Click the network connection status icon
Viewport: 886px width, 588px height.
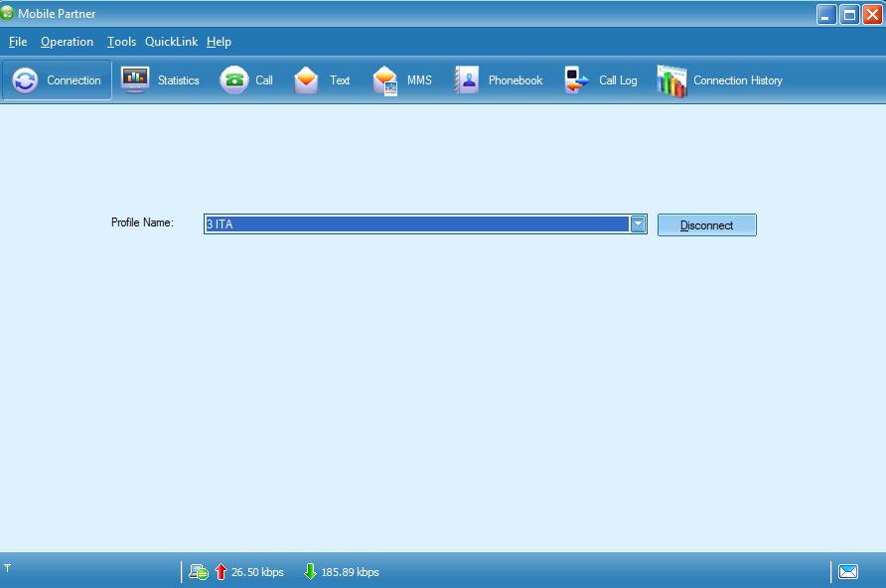198,571
